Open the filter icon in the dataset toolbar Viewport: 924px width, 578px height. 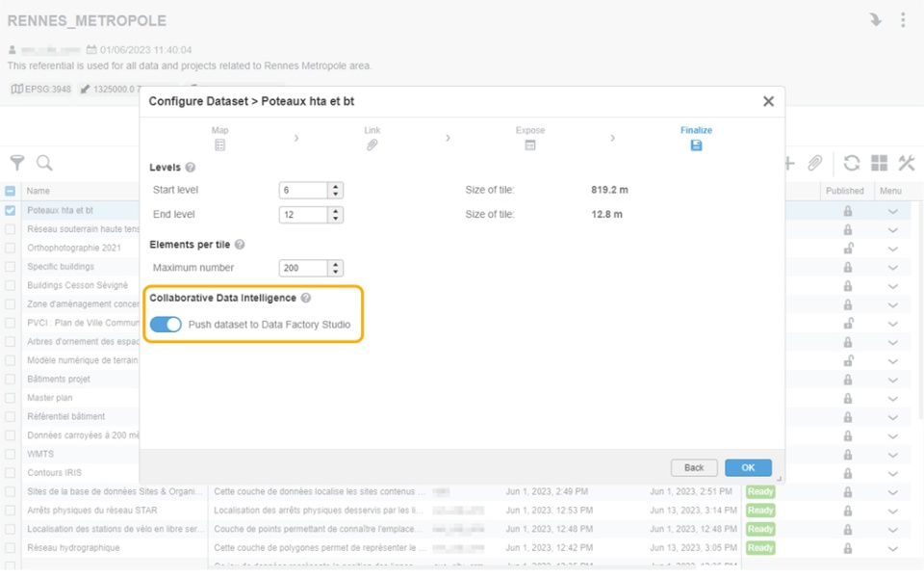click(17, 162)
